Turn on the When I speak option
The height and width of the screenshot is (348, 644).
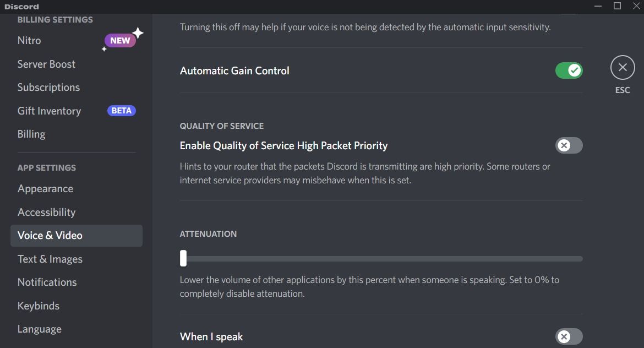point(569,336)
